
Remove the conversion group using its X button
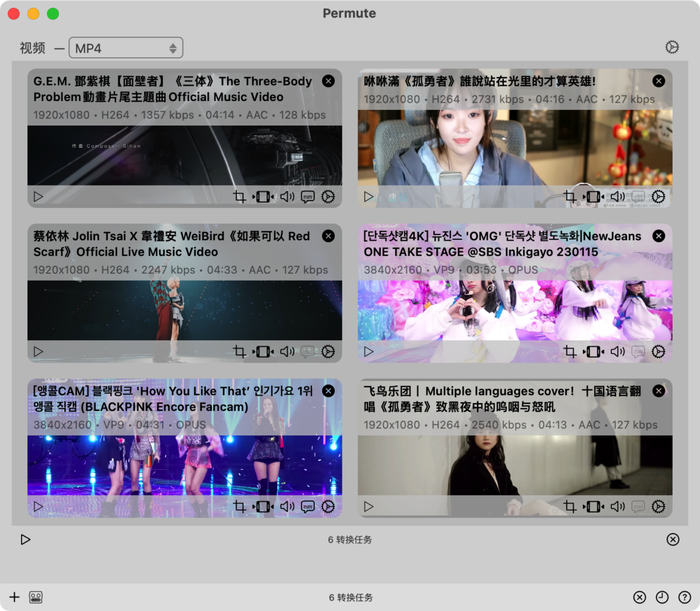tap(673, 539)
